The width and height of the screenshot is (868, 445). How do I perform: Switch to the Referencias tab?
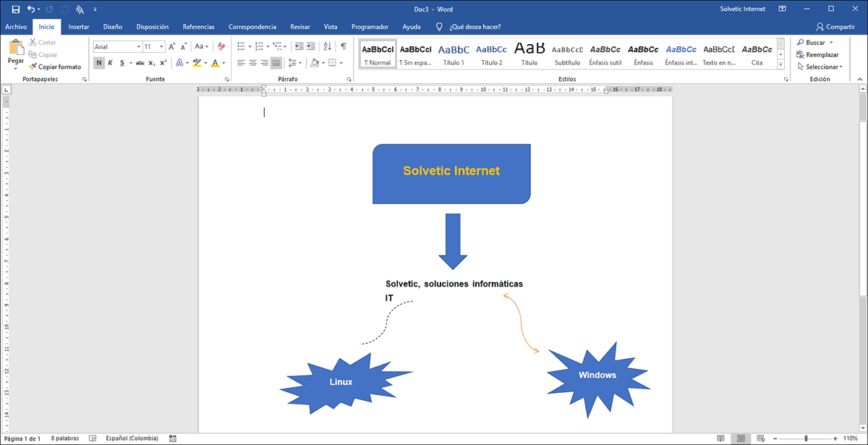point(199,27)
